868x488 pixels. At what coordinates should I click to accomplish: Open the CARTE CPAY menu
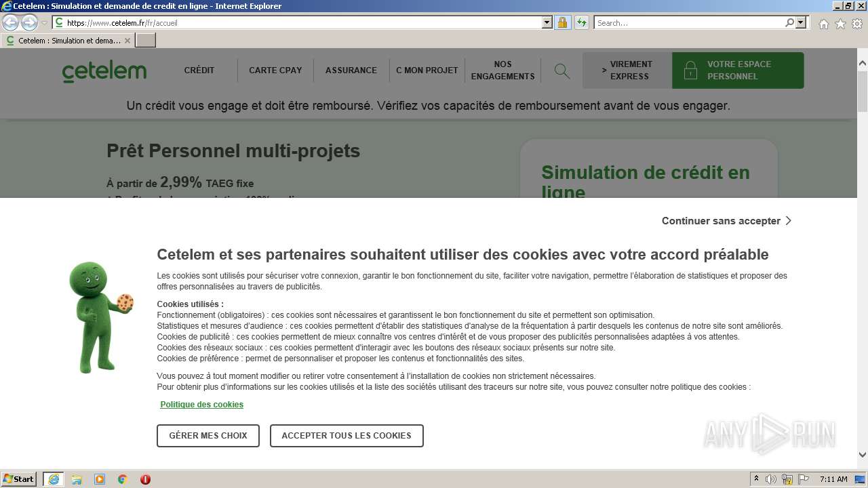click(275, 70)
